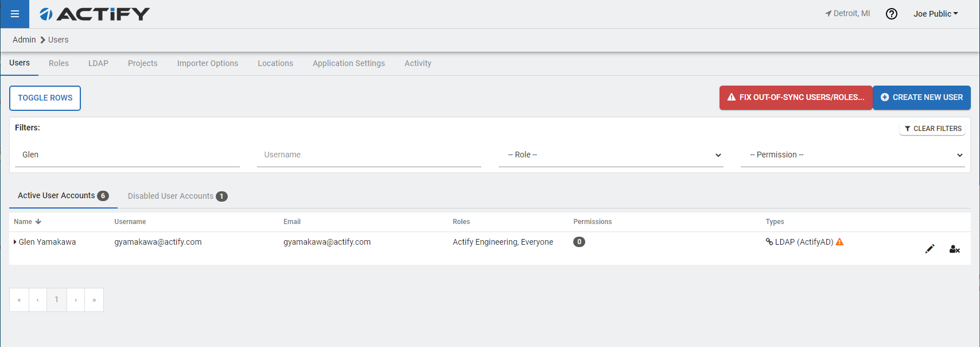Open the help question mark icon
The height and width of the screenshot is (347, 980).
[x=892, y=14]
